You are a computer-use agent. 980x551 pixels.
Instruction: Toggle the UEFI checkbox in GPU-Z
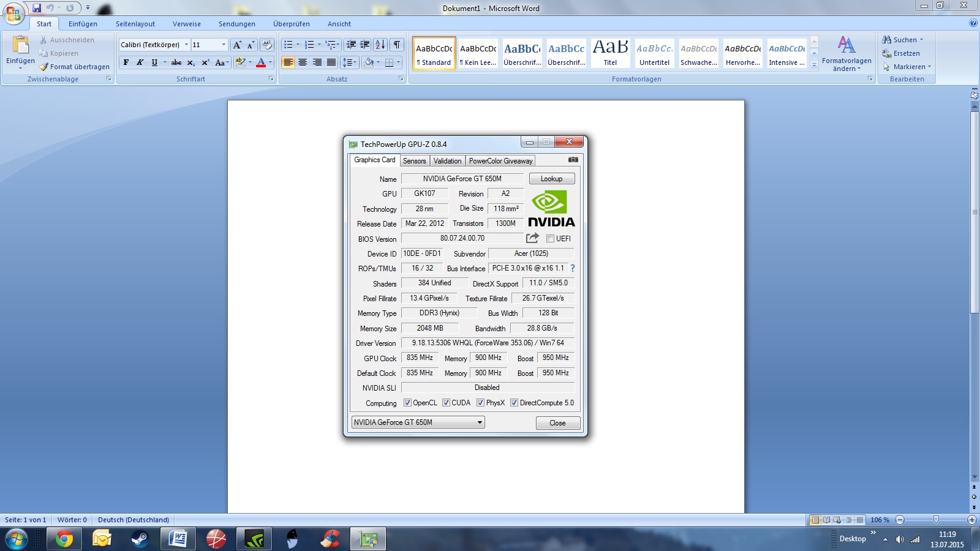tap(550, 239)
